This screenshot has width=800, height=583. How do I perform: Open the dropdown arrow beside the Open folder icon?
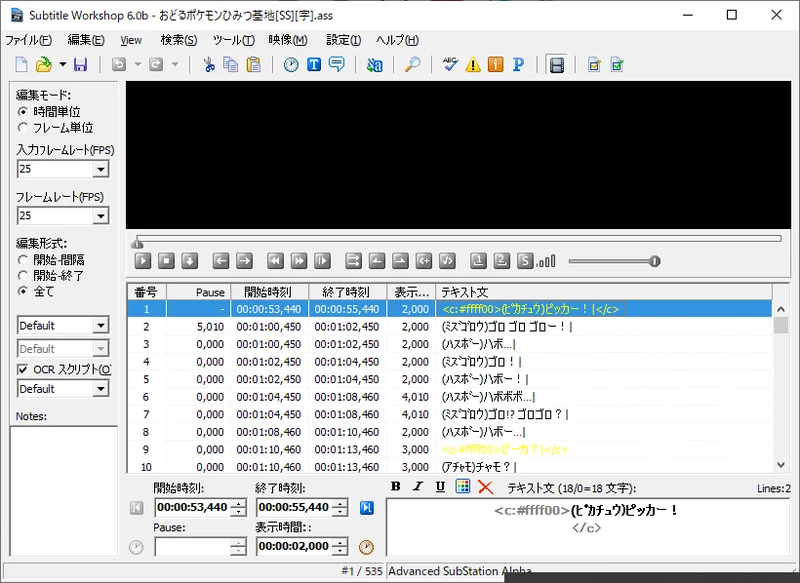pos(62,65)
